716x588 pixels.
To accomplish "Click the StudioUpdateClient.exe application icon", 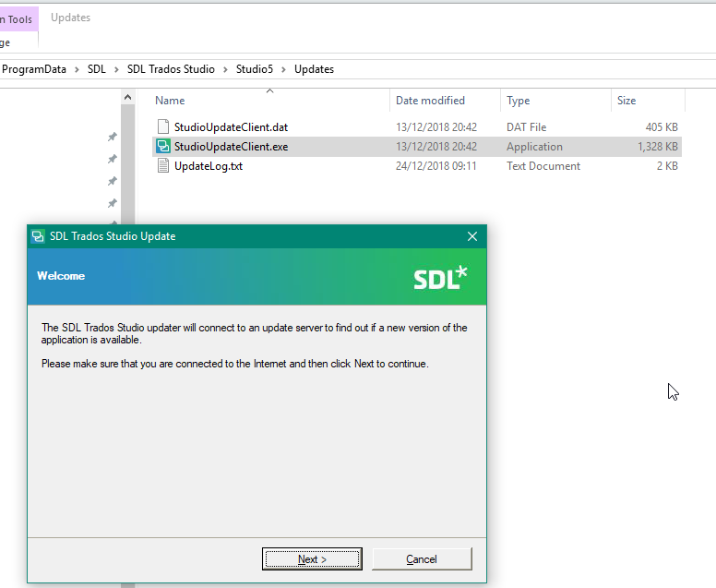I will tap(163, 147).
